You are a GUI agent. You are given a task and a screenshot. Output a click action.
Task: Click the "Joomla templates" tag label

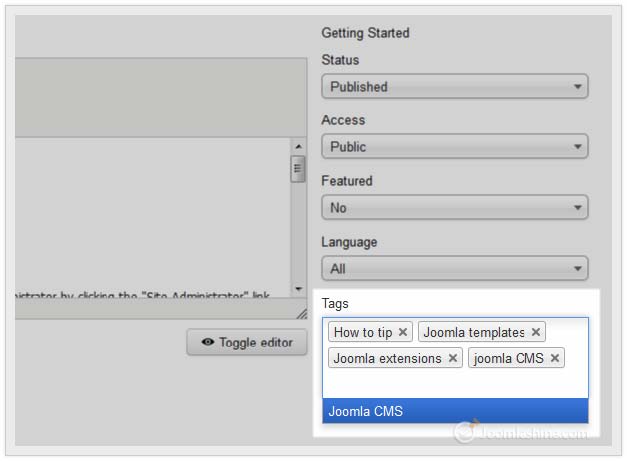(x=474, y=332)
